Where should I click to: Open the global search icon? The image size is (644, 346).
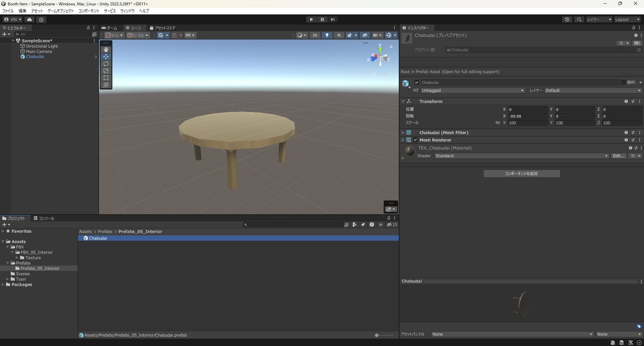click(579, 20)
